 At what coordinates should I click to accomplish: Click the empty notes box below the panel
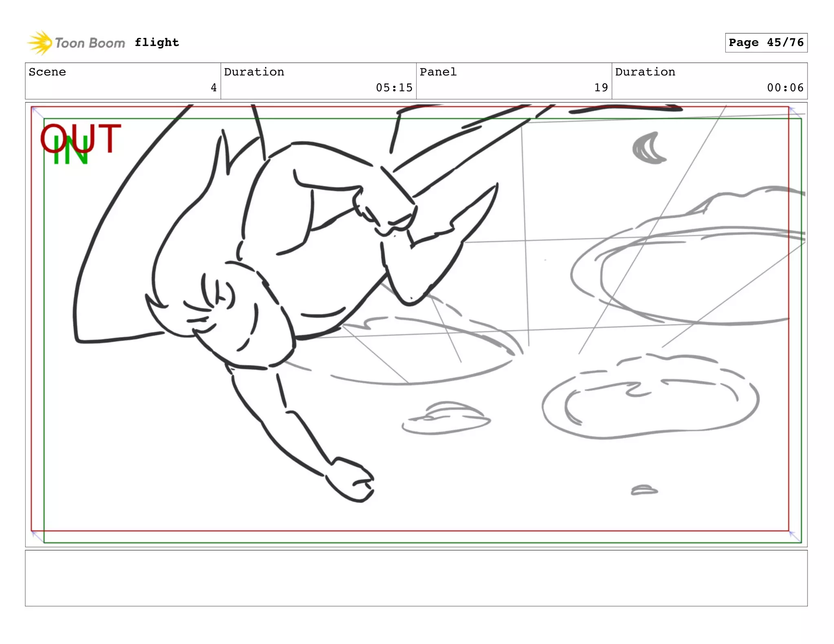(416, 578)
